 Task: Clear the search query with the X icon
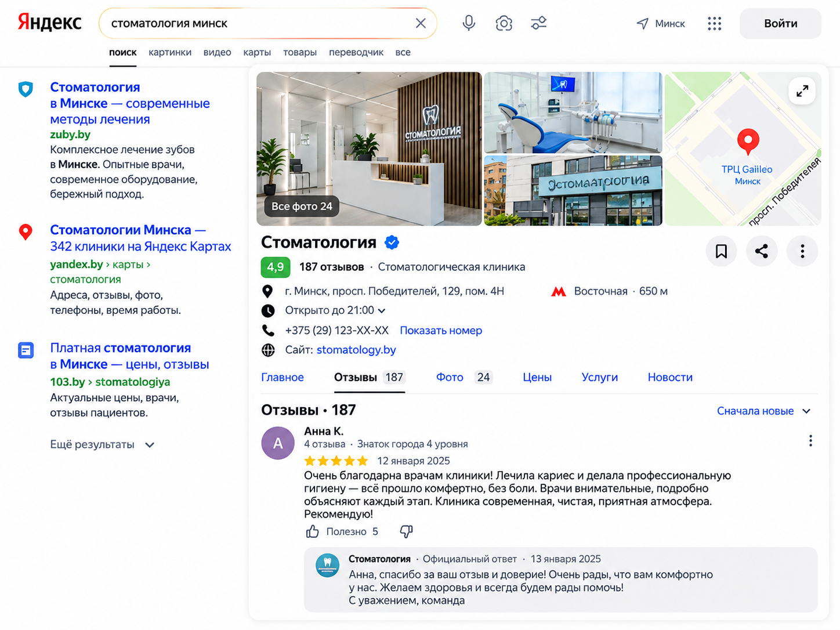coord(421,23)
